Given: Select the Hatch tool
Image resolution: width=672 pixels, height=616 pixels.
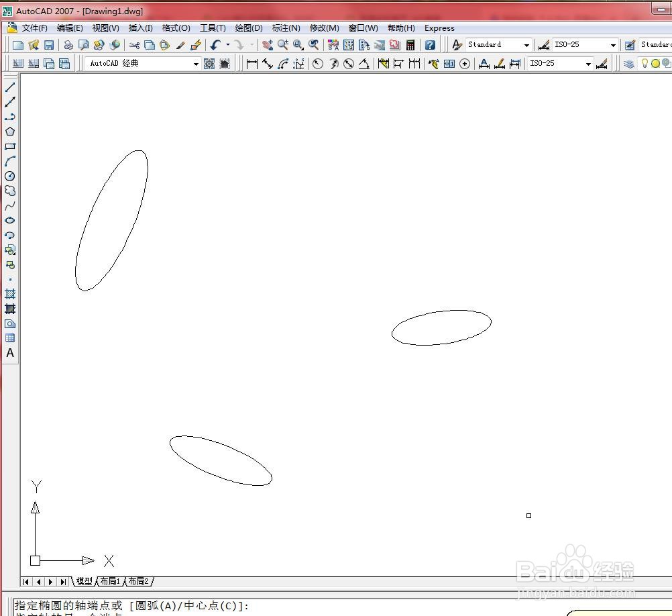Looking at the screenshot, I should (x=10, y=294).
